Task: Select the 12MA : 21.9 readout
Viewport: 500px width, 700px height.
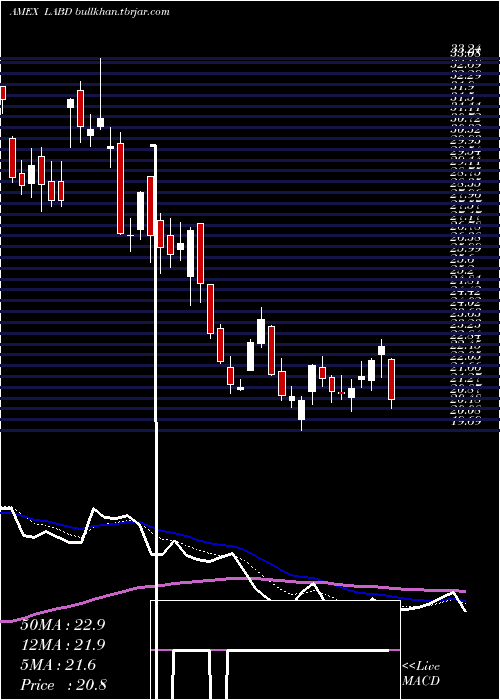Action: (x=63, y=645)
